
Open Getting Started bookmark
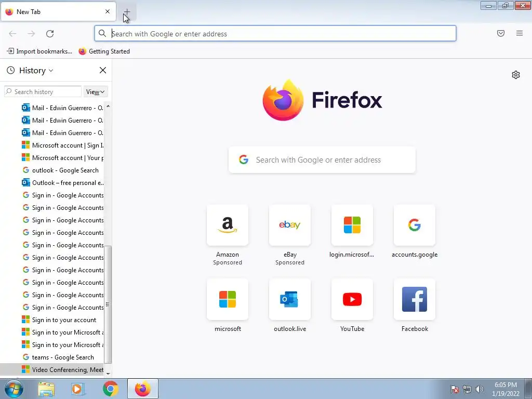click(104, 51)
